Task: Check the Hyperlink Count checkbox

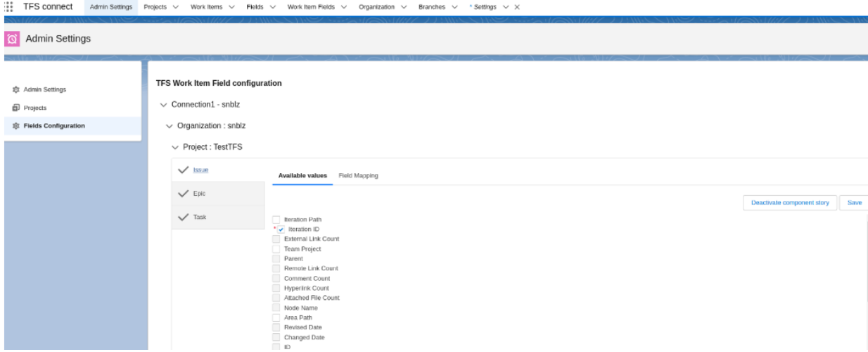Action: 276,289
